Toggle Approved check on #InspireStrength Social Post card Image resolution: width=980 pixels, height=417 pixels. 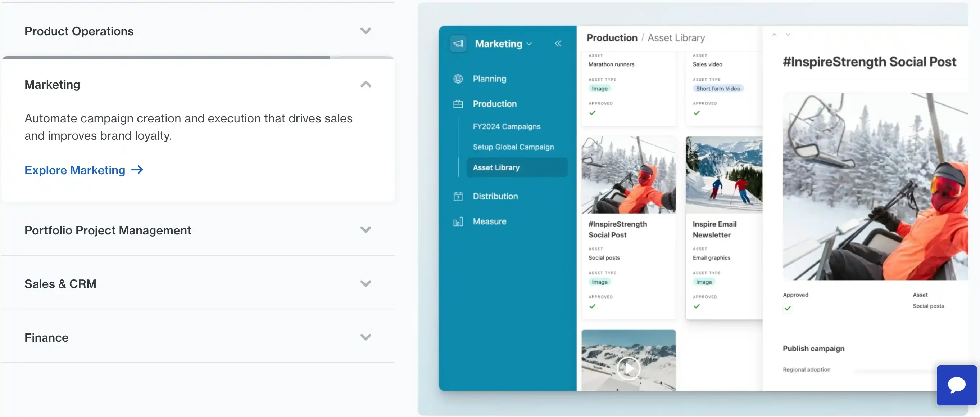pyautogui.click(x=592, y=306)
